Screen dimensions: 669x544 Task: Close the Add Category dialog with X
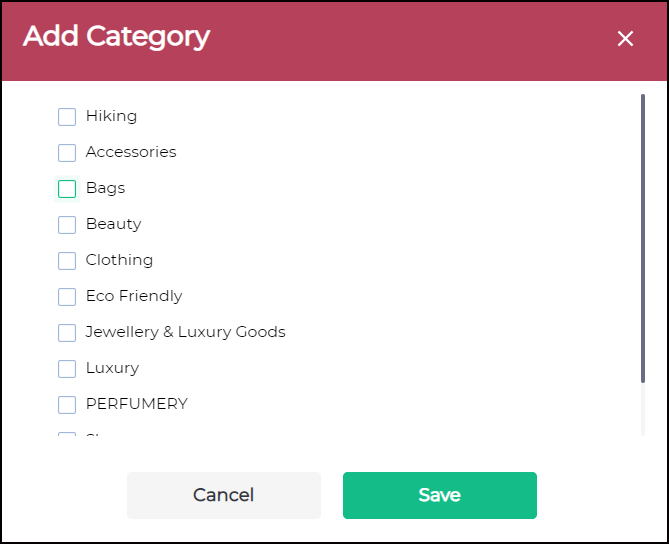tap(625, 39)
